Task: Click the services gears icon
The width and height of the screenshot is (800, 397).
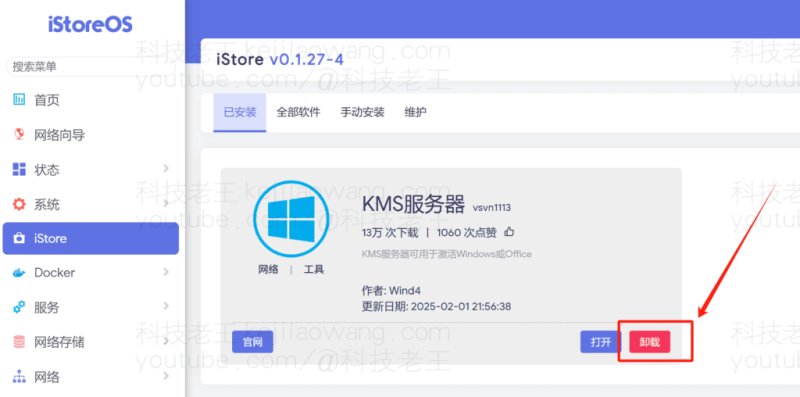Action: [x=19, y=307]
